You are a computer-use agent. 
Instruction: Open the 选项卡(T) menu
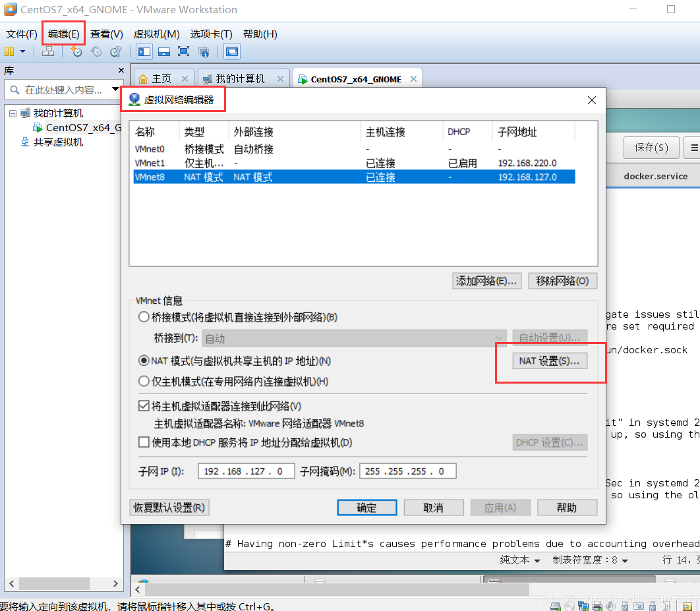[x=211, y=34]
